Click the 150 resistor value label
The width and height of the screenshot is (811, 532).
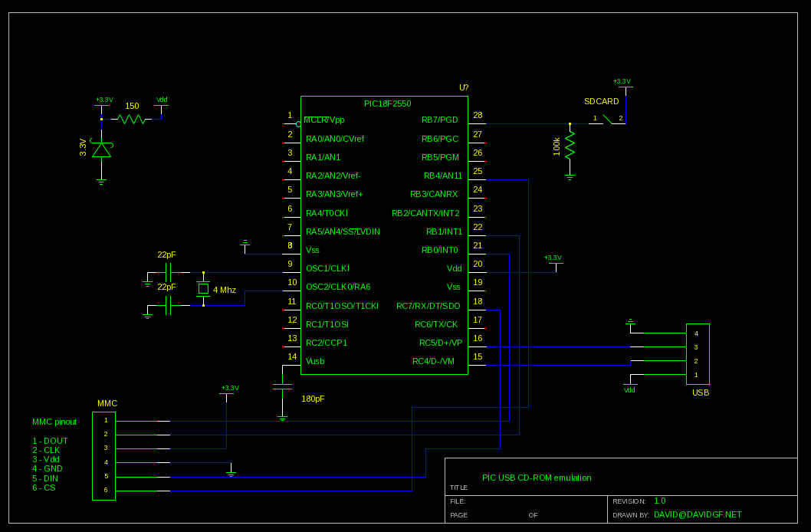click(x=132, y=106)
